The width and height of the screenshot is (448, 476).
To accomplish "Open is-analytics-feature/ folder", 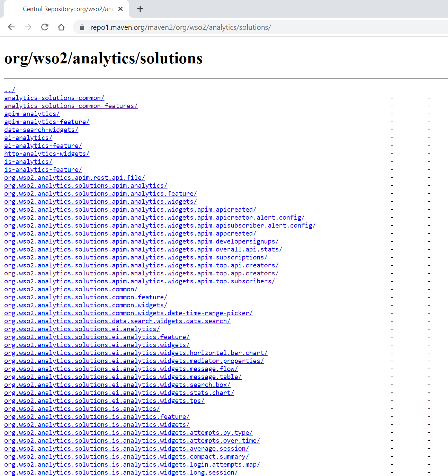I will point(43,170).
